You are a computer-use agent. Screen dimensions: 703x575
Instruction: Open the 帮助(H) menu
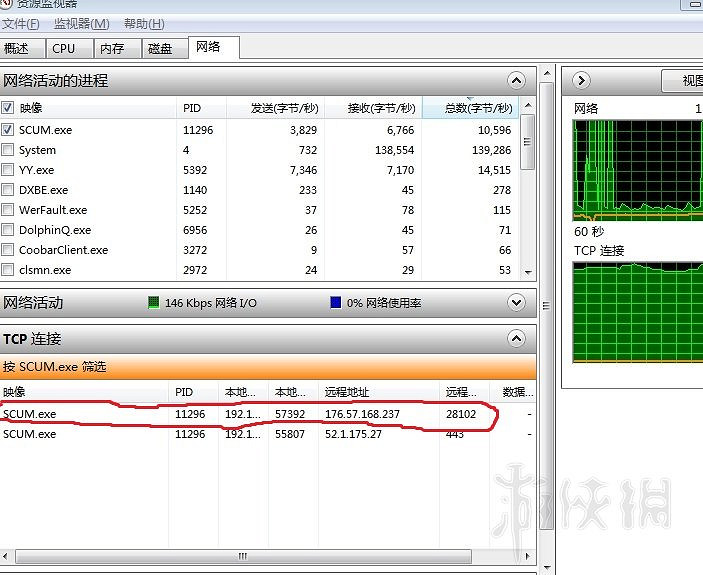click(x=144, y=24)
